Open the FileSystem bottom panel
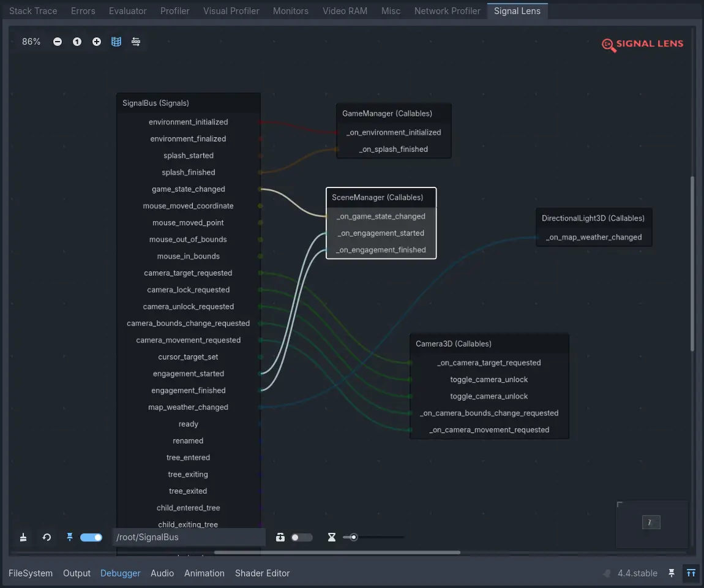The height and width of the screenshot is (588, 704). [x=31, y=573]
